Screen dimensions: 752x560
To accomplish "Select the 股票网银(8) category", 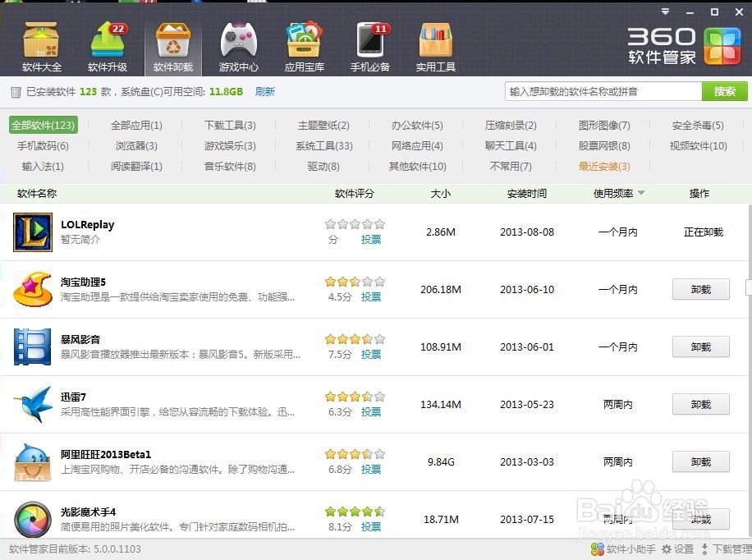I will 604,146.
